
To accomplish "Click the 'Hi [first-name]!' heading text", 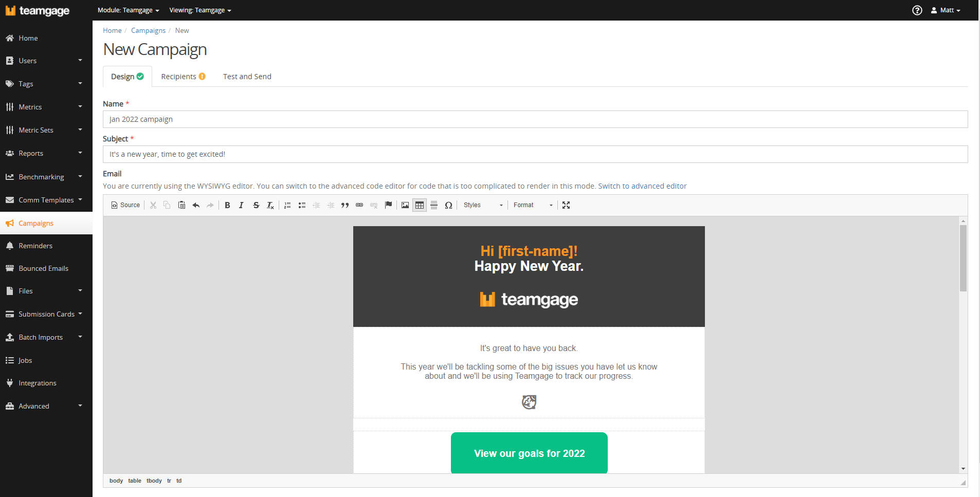I will (x=529, y=251).
